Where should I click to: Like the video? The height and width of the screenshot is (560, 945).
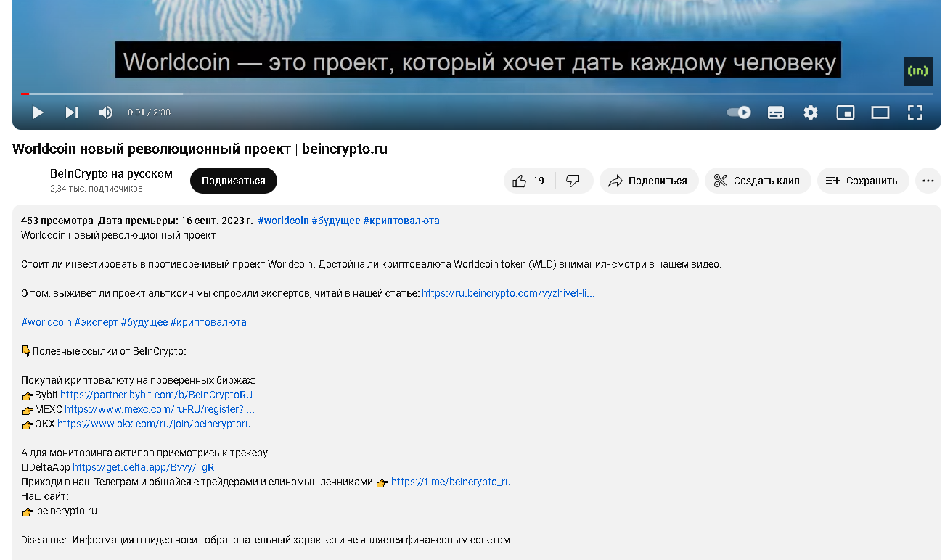pyautogui.click(x=529, y=181)
